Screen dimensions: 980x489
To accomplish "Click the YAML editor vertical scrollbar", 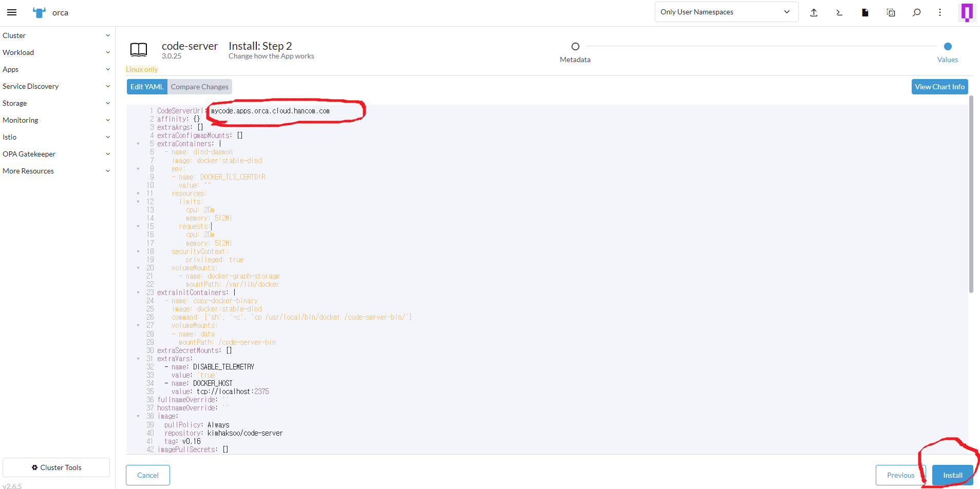I will [x=971, y=194].
